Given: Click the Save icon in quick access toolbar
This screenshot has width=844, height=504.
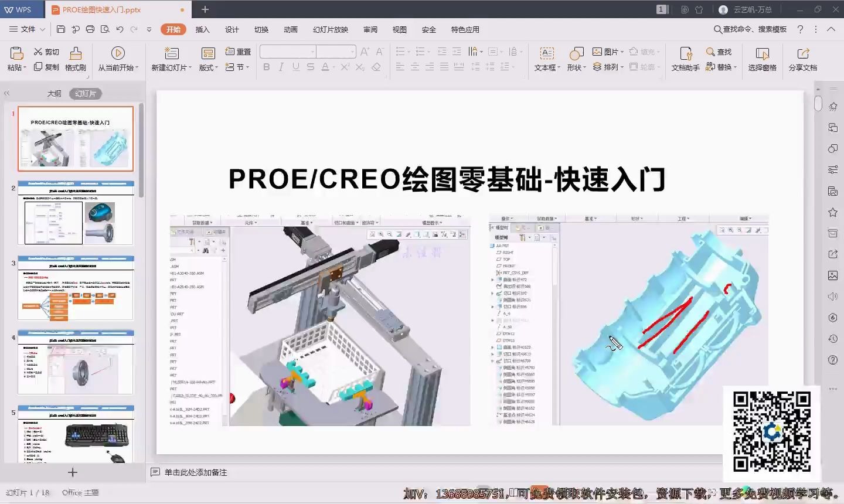Looking at the screenshot, I should [x=61, y=29].
